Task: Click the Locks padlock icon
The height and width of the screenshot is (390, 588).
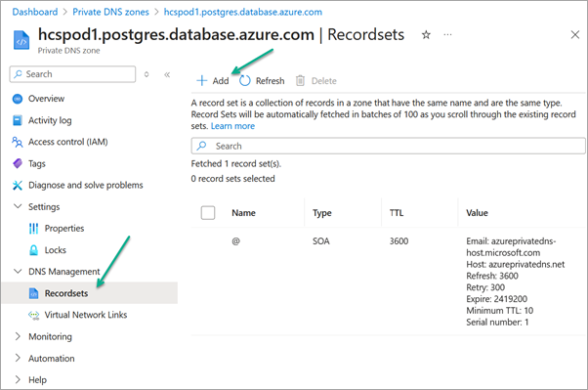Action: pos(34,250)
